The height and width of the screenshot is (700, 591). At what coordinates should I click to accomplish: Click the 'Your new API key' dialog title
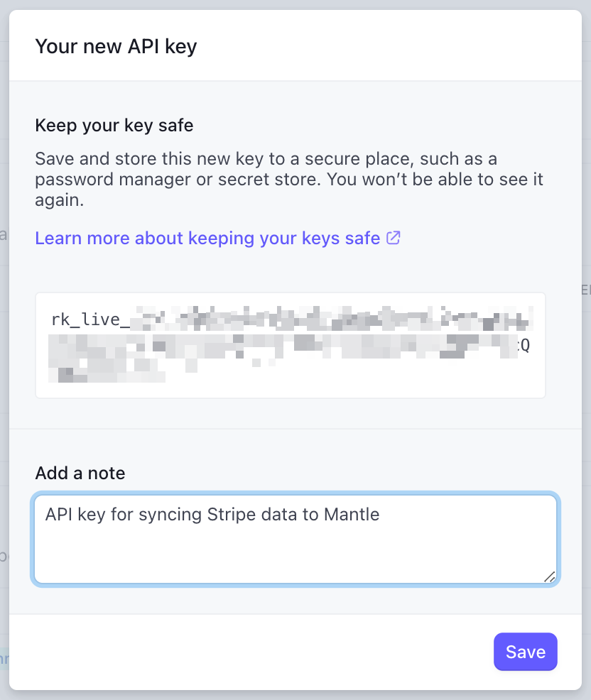coord(116,45)
